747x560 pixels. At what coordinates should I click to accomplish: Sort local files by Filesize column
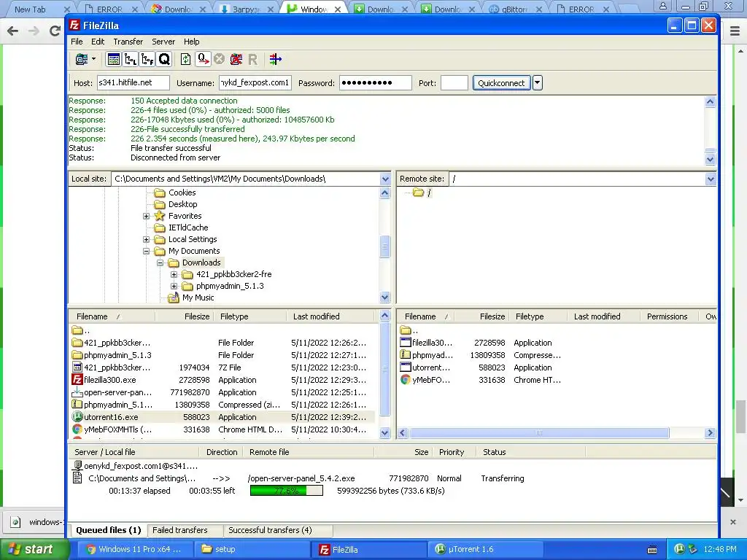pos(197,316)
